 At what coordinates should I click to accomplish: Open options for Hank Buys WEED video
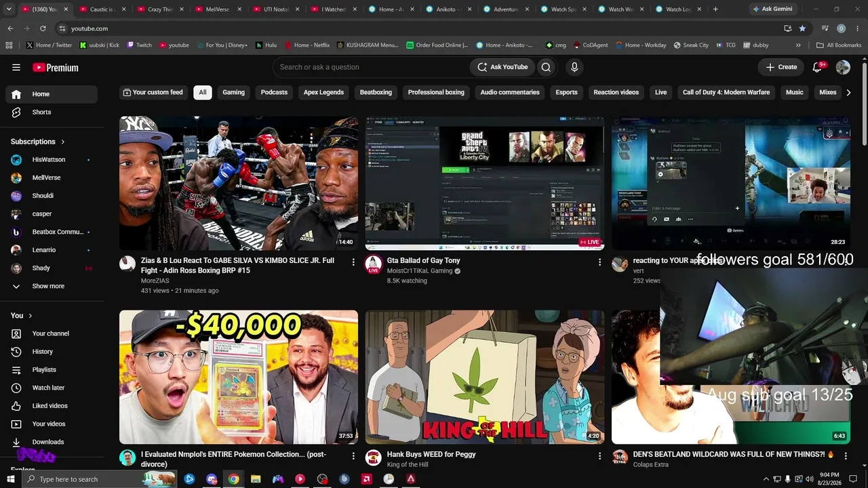click(x=599, y=455)
